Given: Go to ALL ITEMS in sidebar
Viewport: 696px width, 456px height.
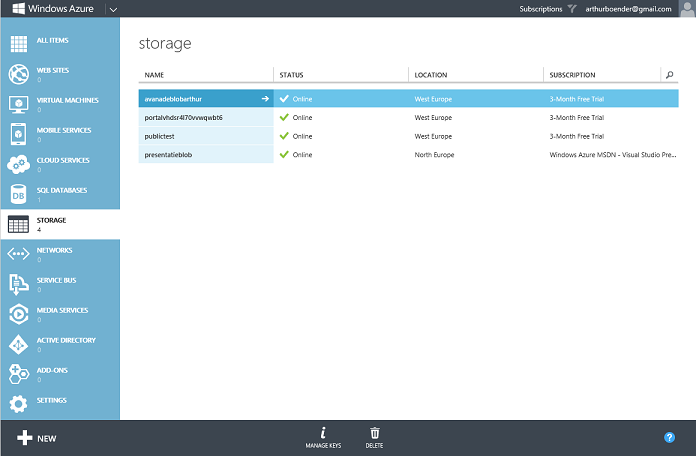Looking at the screenshot, I should [x=52, y=40].
